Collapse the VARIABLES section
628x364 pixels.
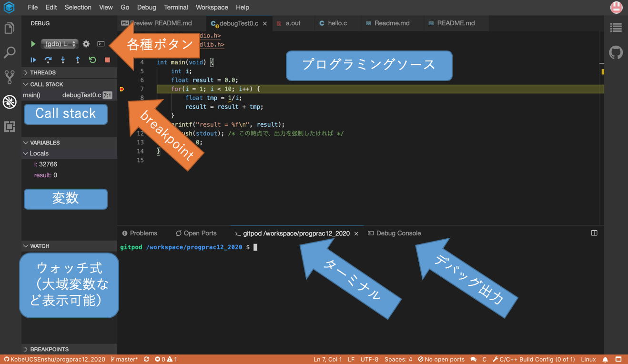click(x=70, y=142)
